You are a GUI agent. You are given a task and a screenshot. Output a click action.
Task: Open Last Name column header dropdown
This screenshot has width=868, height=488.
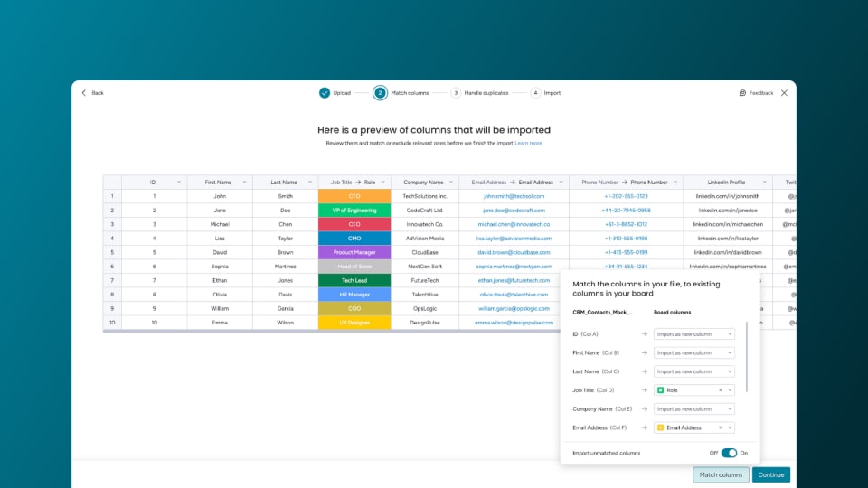coord(310,182)
